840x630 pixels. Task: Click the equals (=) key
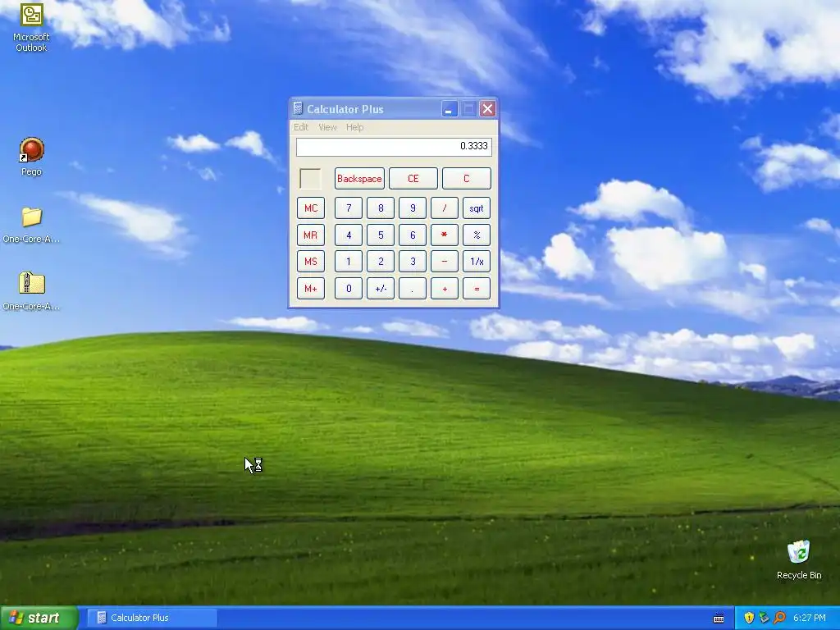[477, 288]
